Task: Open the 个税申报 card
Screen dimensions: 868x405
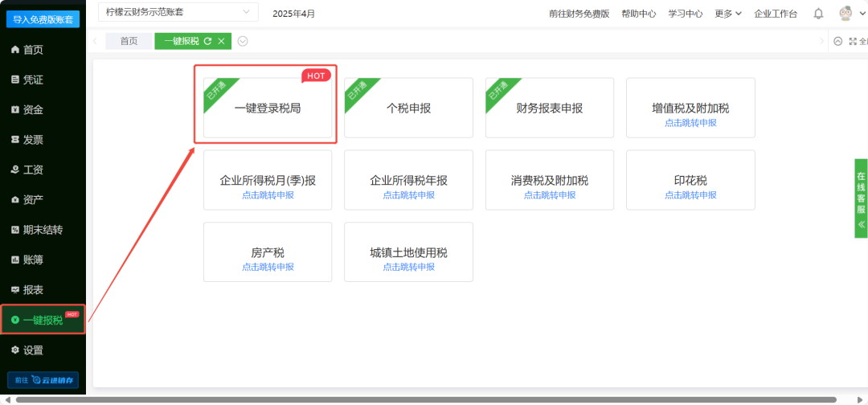Action: click(408, 108)
